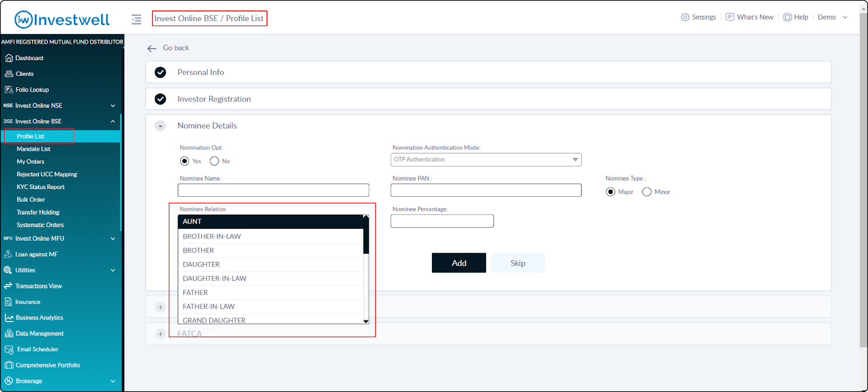Select BROTHER relation option
This screenshot has width=868, height=392.
click(x=271, y=250)
